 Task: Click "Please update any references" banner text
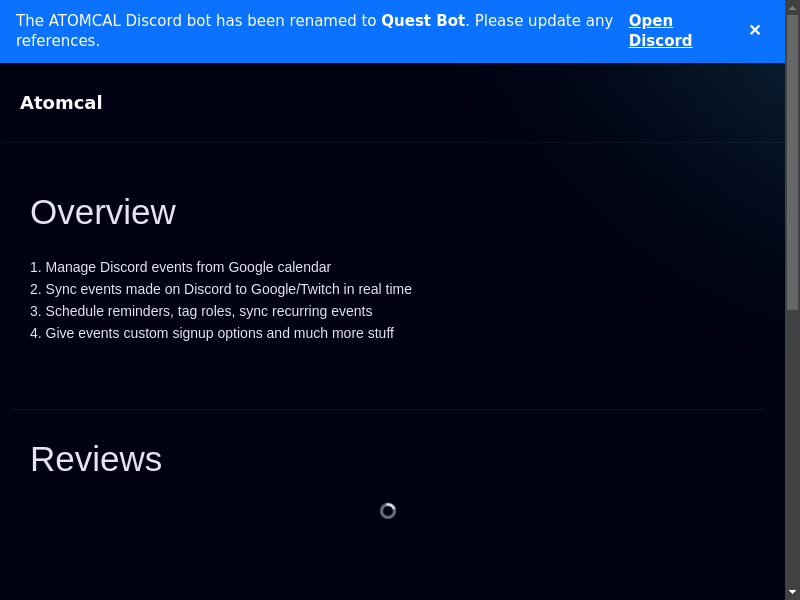pyautogui.click(x=543, y=21)
